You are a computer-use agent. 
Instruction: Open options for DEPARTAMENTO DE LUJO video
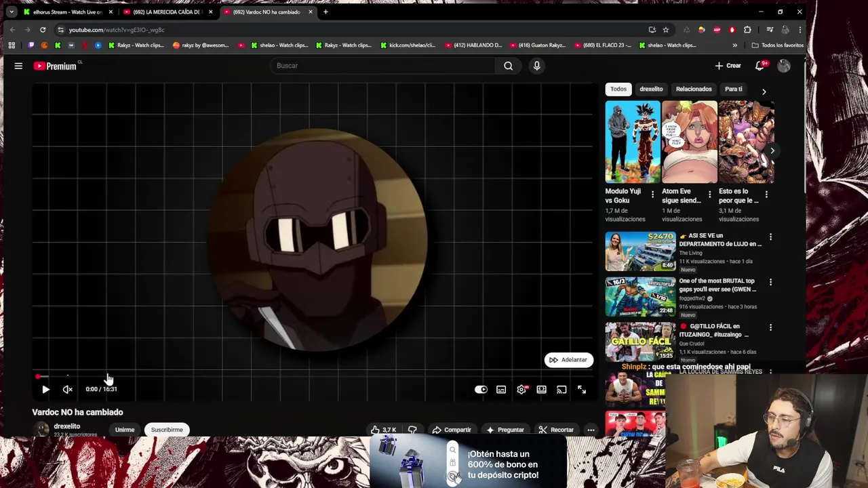(770, 237)
